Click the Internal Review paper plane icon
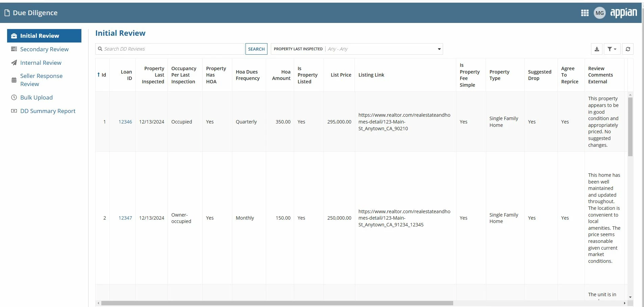Screen dimensions: 644x307 [14, 63]
